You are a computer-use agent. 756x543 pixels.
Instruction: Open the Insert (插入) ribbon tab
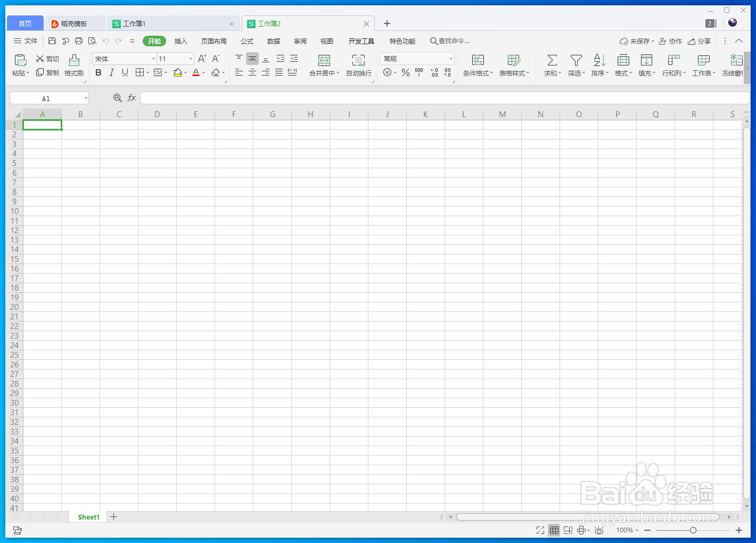click(181, 41)
